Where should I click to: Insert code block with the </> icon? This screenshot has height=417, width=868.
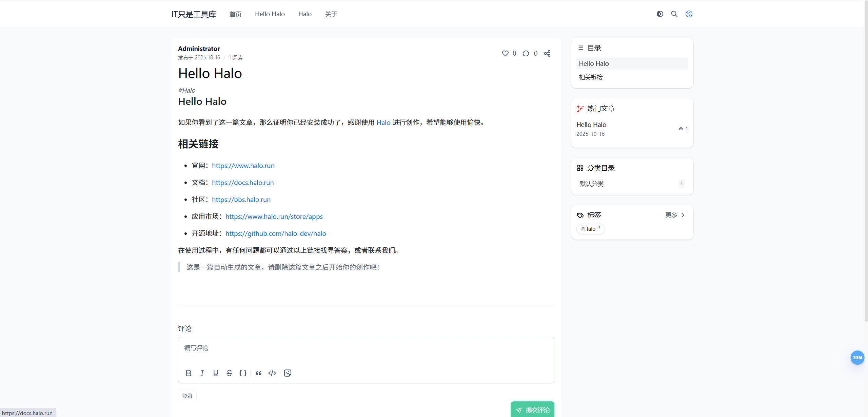pyautogui.click(x=272, y=373)
